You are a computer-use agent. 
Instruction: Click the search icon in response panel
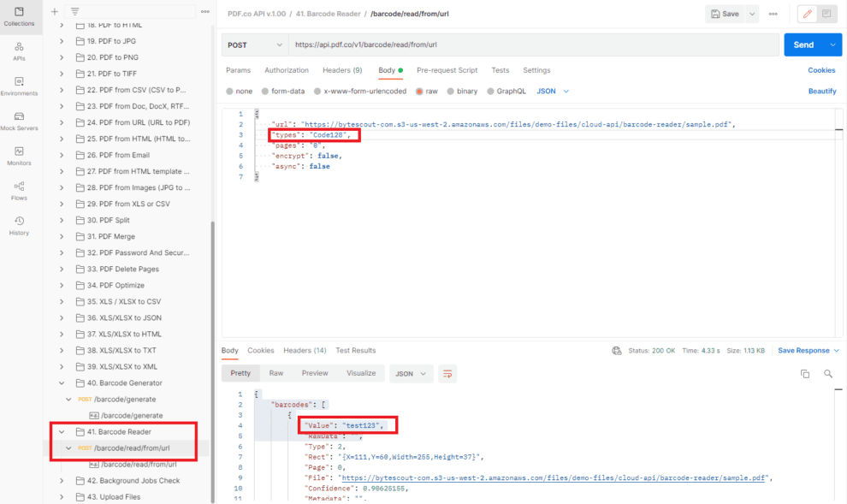(x=827, y=374)
